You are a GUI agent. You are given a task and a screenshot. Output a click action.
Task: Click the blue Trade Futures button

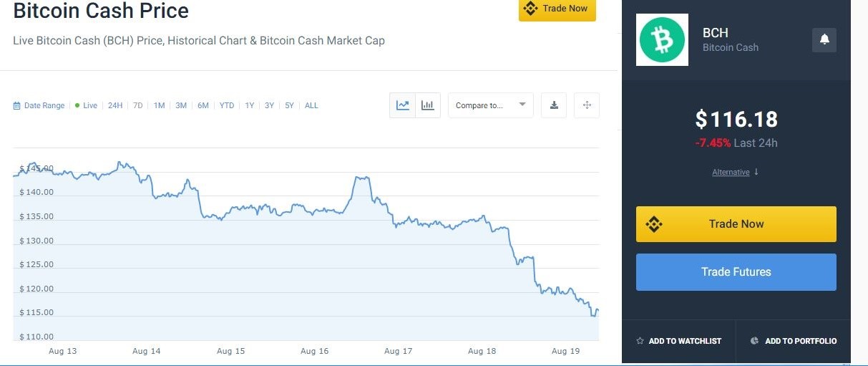(736, 272)
